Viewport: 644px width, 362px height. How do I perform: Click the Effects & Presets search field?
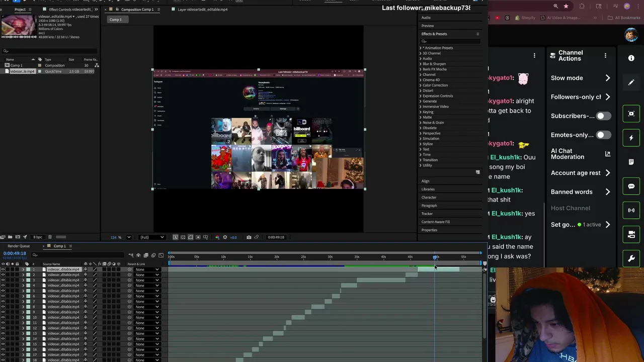pyautogui.click(x=450, y=41)
